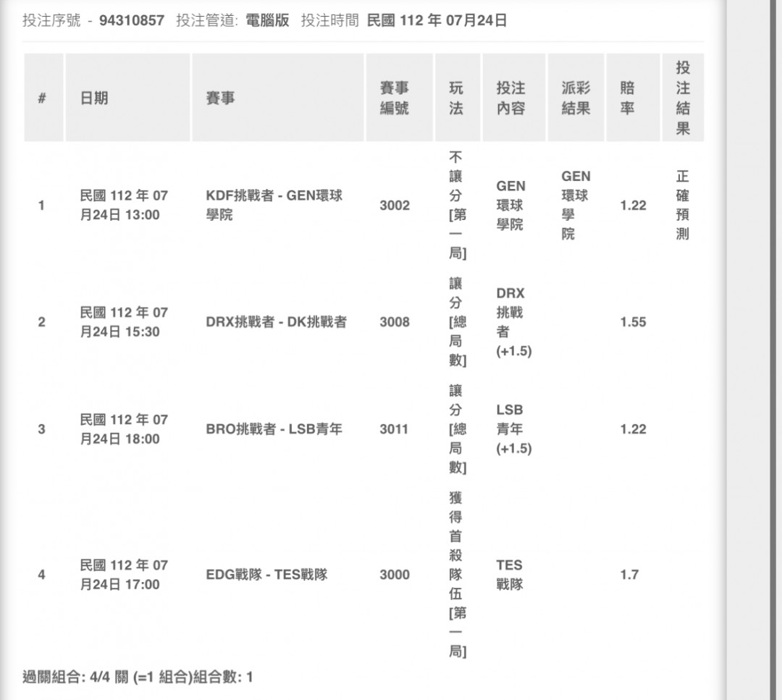Select the match KDF挑戰者 - GEN環球學院
The width and height of the screenshot is (782, 700).
[274, 205]
